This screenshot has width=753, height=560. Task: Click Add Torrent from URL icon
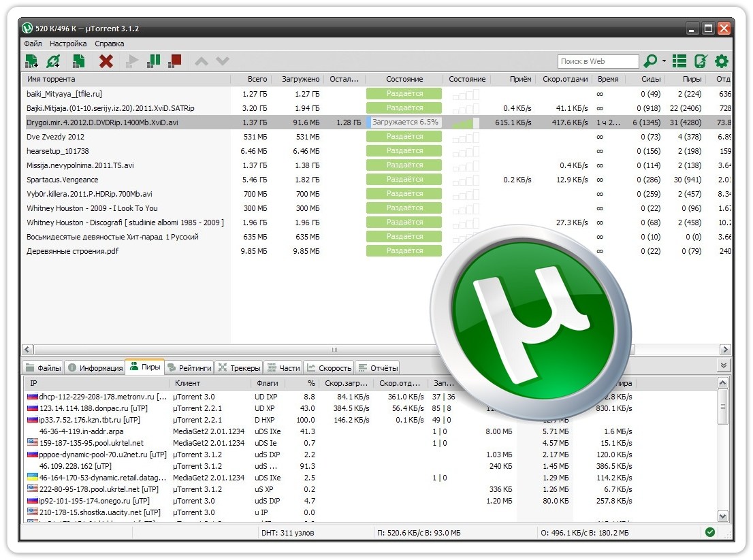coord(53,61)
